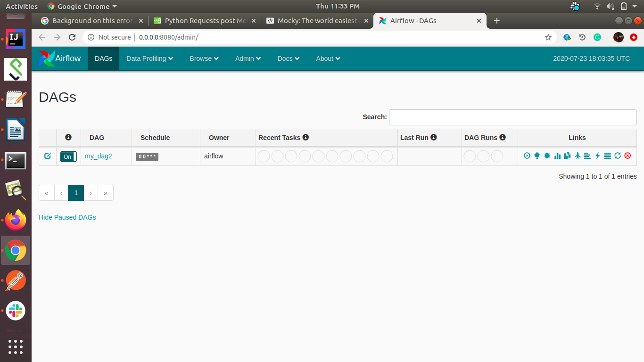Switch to the Python Requests post tab

coord(205,21)
